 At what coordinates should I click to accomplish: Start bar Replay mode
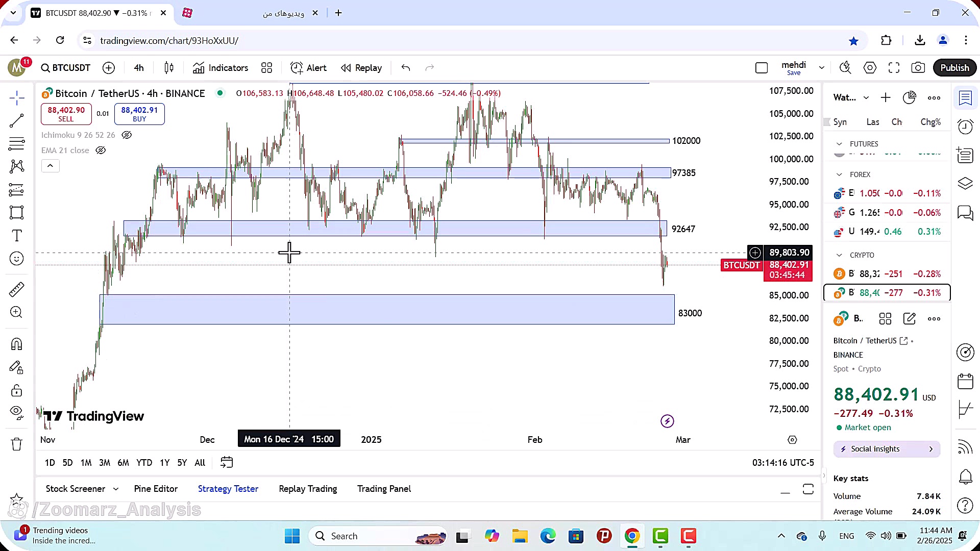[361, 68]
